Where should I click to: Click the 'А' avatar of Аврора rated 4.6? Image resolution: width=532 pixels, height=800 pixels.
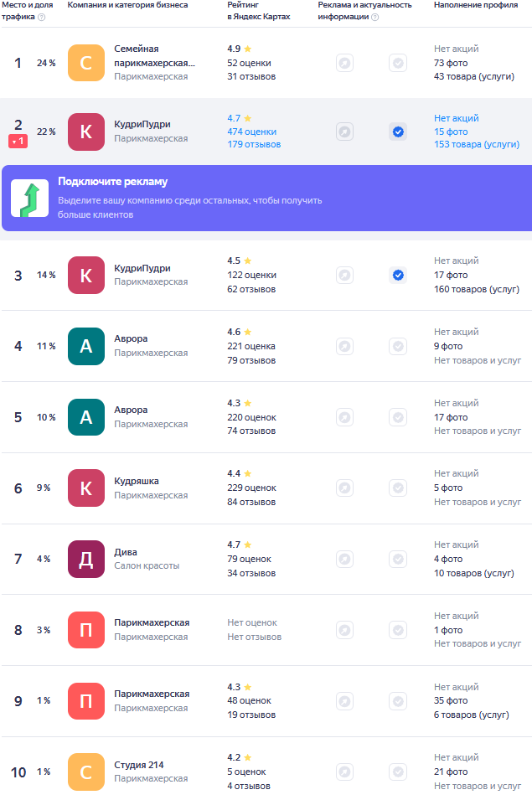[86, 347]
